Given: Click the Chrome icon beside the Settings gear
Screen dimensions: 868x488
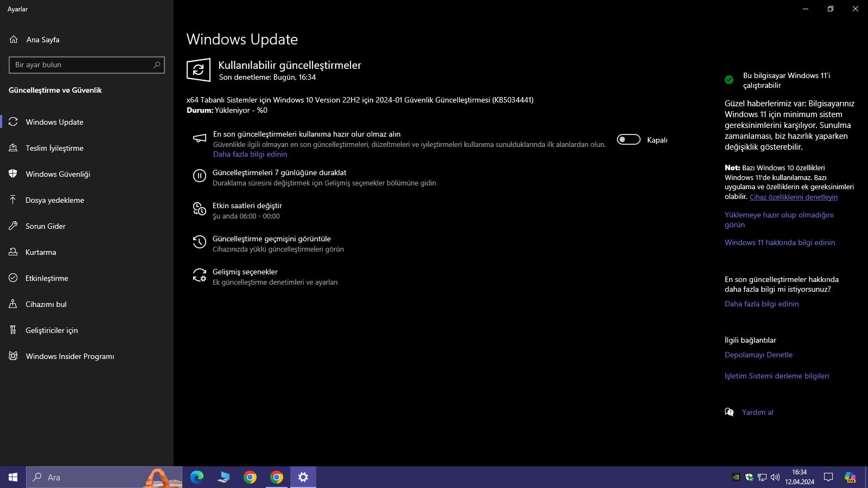Looking at the screenshot, I should click(277, 477).
